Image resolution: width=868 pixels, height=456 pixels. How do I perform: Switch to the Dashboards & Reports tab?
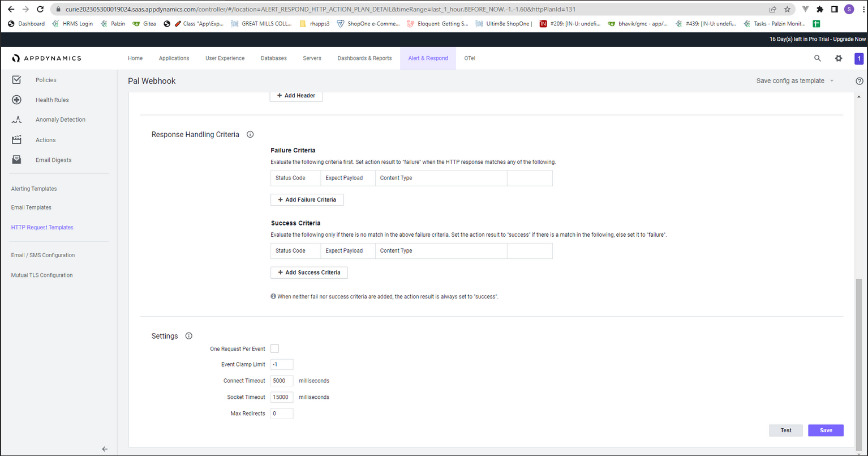click(364, 58)
